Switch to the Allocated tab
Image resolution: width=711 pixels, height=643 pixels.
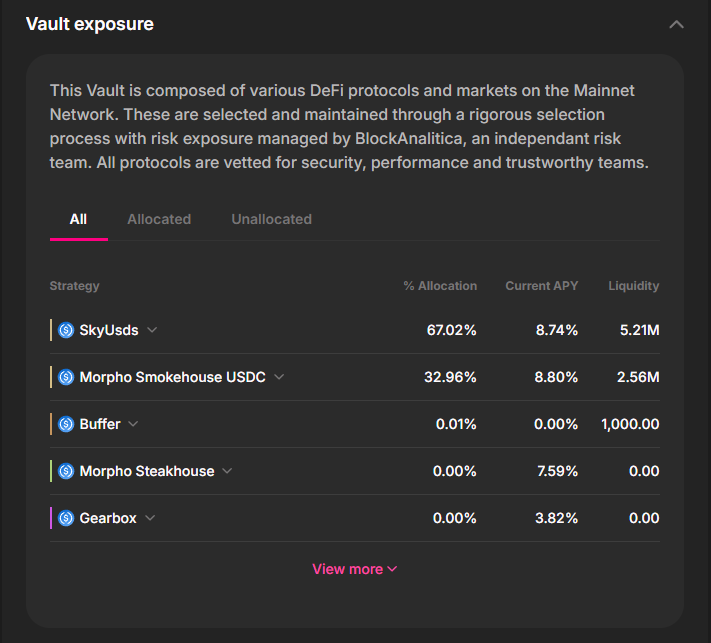pos(159,219)
